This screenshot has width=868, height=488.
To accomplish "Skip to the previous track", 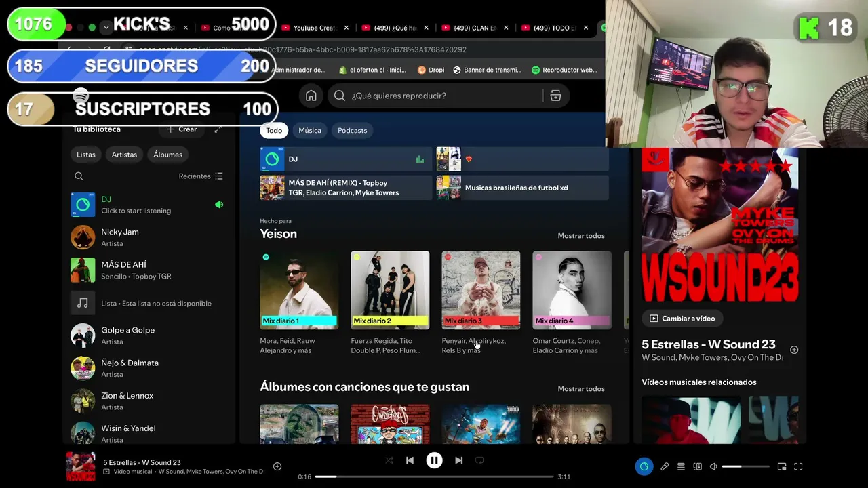I will click(x=410, y=460).
